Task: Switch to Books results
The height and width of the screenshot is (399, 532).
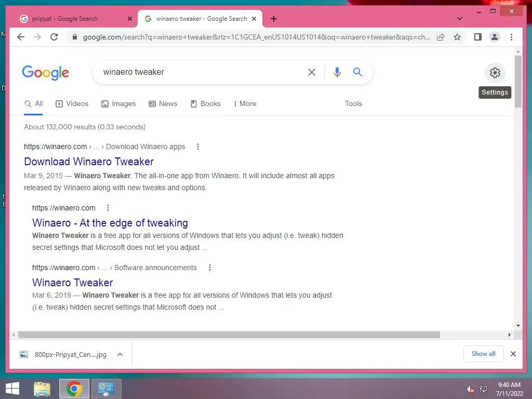Action: (206, 103)
